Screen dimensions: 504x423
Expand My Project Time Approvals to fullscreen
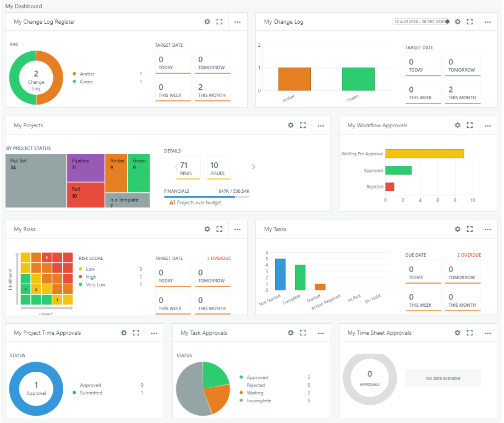click(136, 333)
